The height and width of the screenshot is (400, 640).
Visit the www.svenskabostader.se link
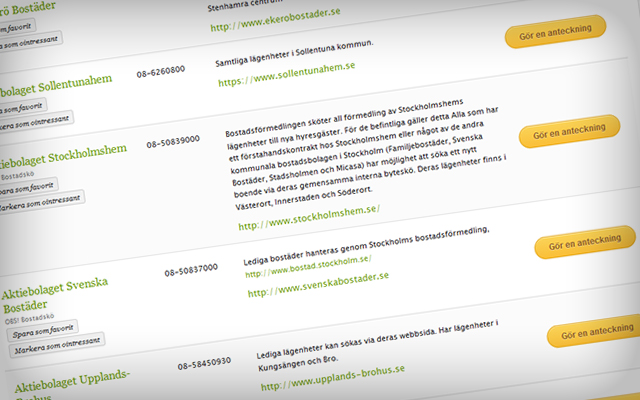[x=318, y=285]
